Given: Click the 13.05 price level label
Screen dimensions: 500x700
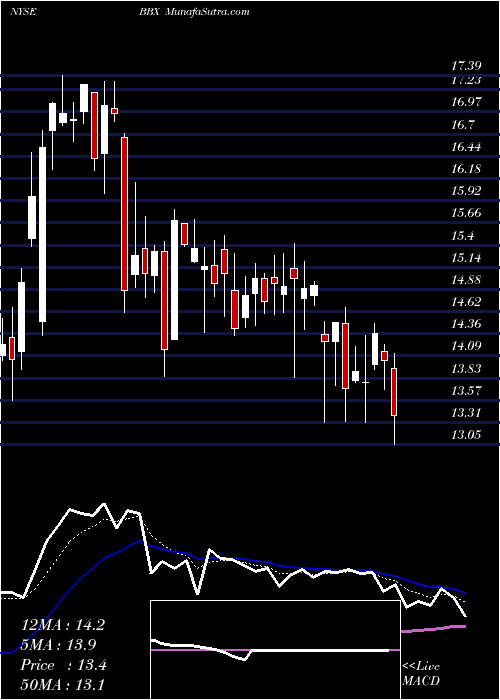Looking at the screenshot, I should click(466, 435).
